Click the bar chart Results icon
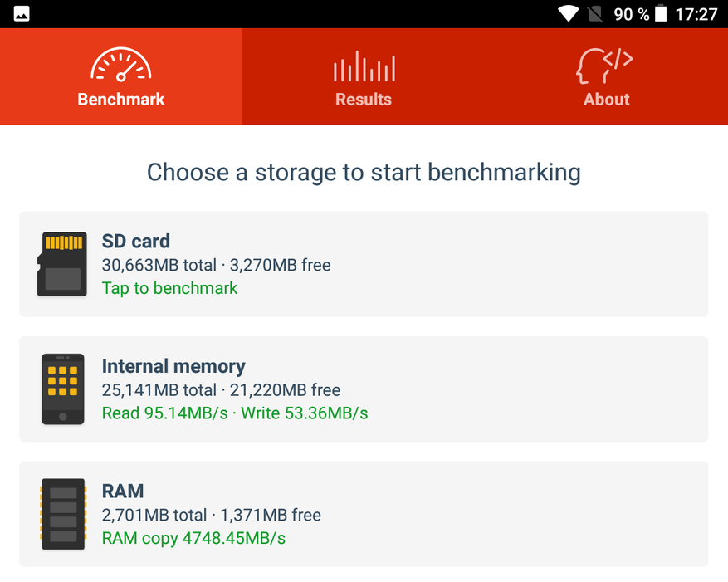 (x=364, y=66)
